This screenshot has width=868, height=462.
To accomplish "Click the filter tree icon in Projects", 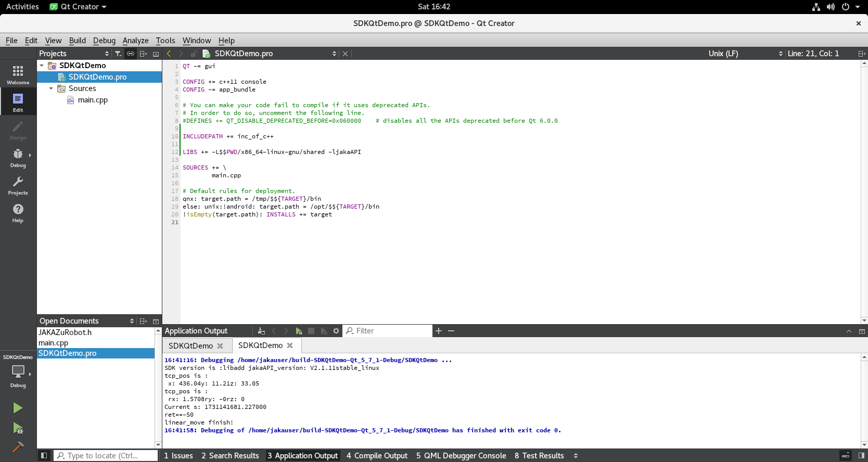I will pos(118,54).
